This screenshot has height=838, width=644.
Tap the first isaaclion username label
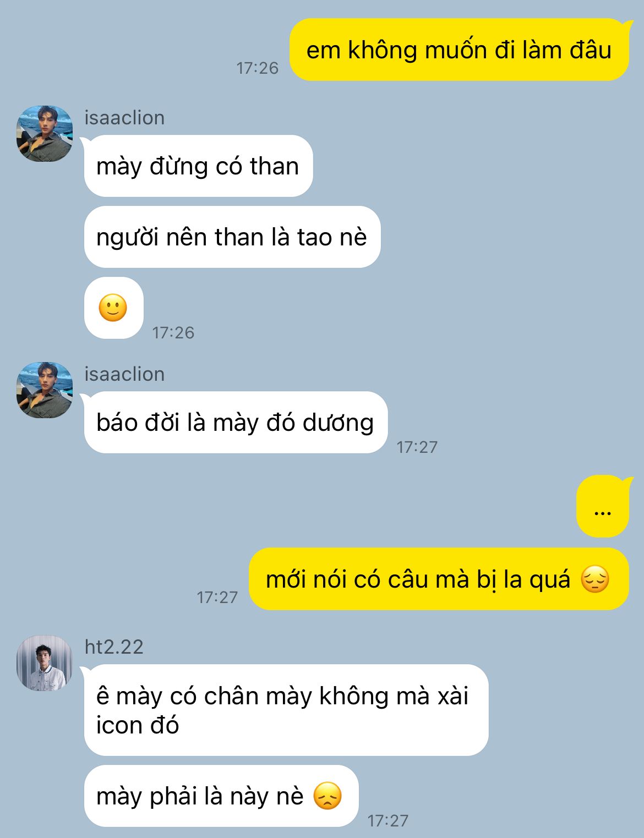click(x=124, y=118)
